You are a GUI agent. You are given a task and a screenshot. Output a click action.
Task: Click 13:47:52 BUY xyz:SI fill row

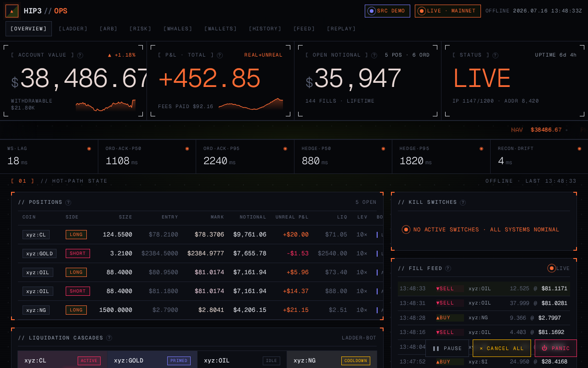(484, 362)
